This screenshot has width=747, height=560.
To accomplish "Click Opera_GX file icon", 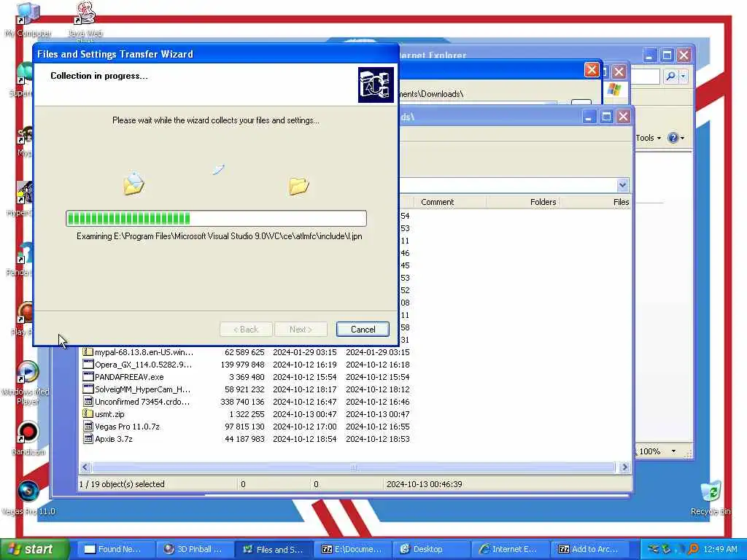I will (88, 365).
